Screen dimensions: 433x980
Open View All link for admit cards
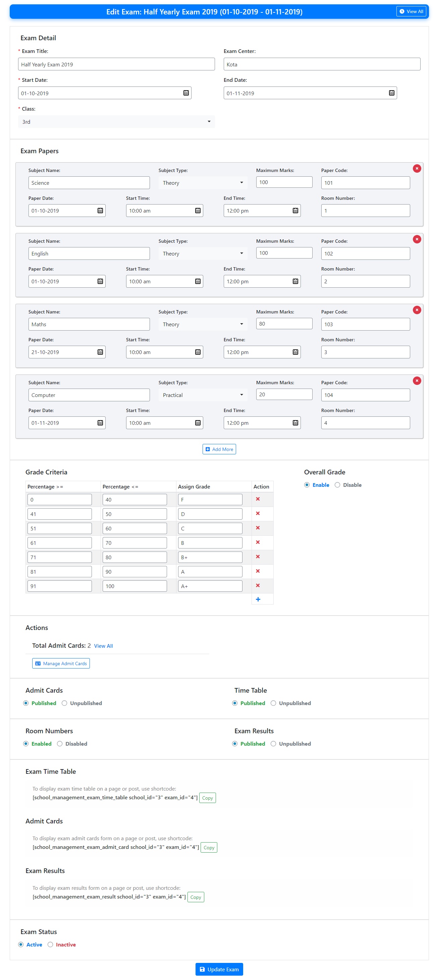pyautogui.click(x=103, y=646)
